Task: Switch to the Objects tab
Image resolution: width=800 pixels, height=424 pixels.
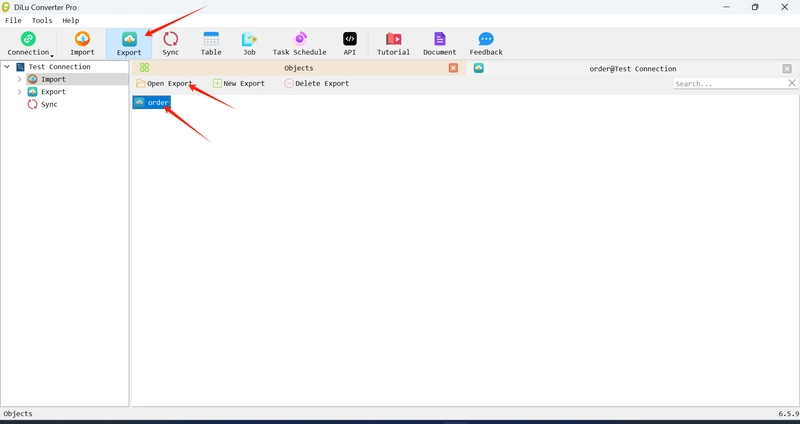Action: 298,68
